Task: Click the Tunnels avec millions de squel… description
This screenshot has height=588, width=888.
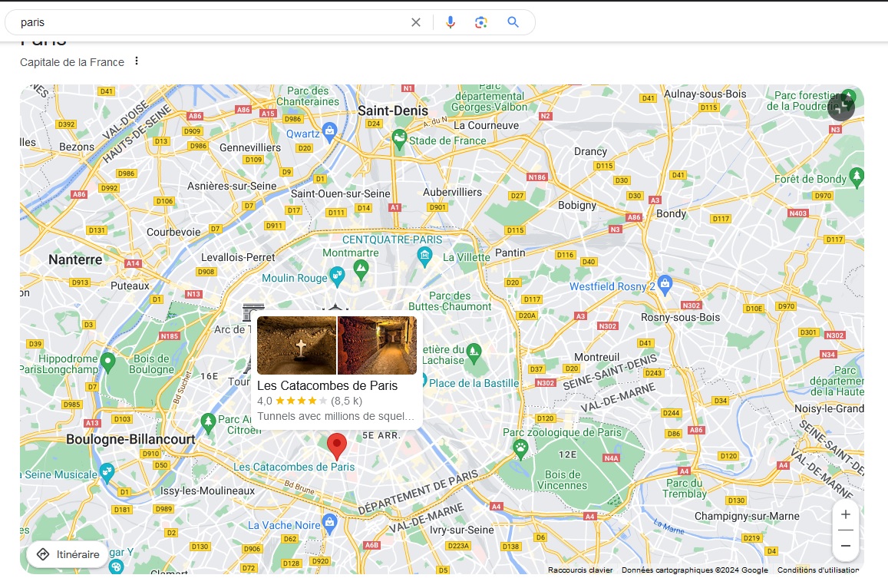Action: click(x=336, y=416)
